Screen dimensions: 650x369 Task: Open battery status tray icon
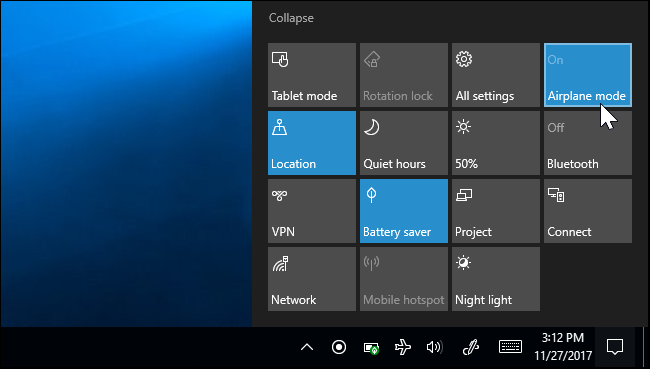point(371,347)
